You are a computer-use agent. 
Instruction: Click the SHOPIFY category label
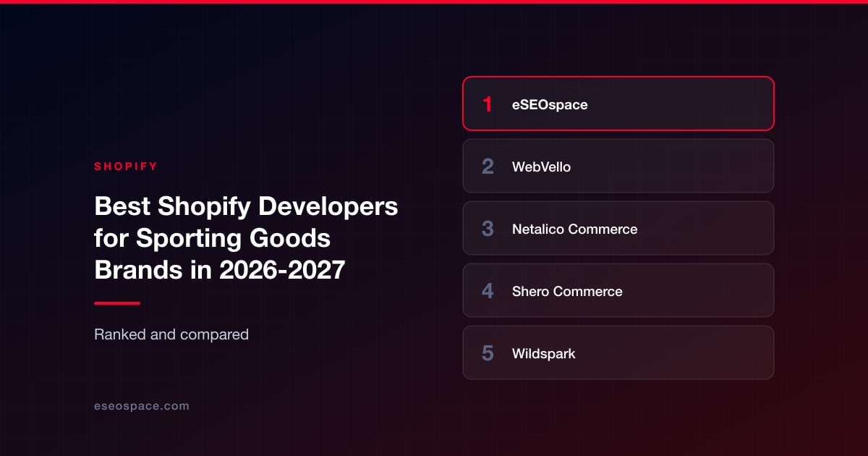coord(126,166)
